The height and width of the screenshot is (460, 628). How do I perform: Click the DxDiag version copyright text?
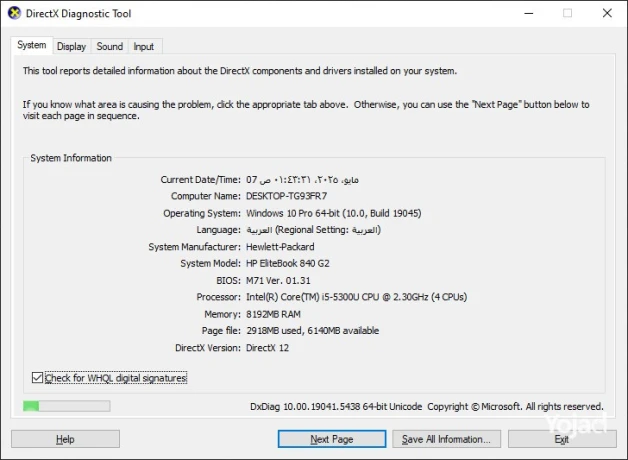pyautogui.click(x=427, y=406)
